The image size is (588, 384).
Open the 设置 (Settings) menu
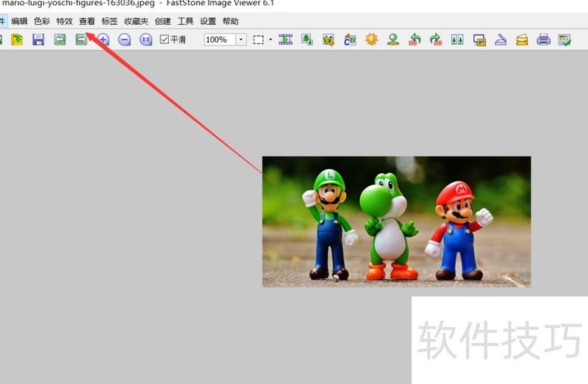[x=208, y=21]
